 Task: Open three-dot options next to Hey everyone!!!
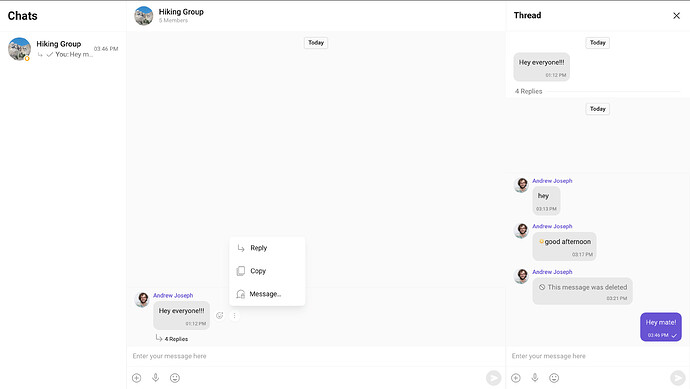235,315
